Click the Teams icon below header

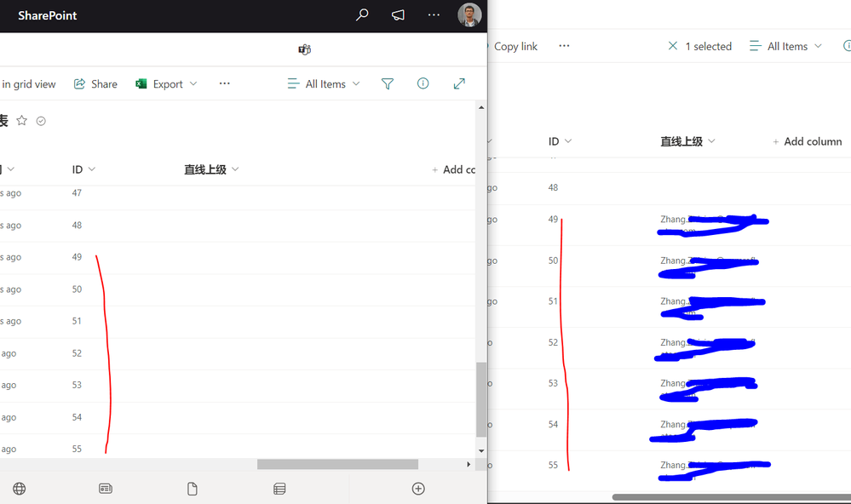[x=304, y=50]
